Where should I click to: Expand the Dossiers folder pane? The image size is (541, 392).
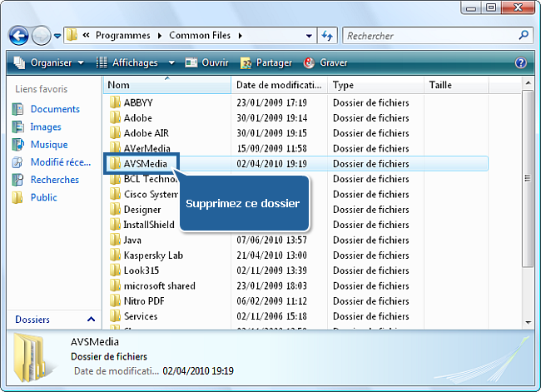click(x=91, y=320)
